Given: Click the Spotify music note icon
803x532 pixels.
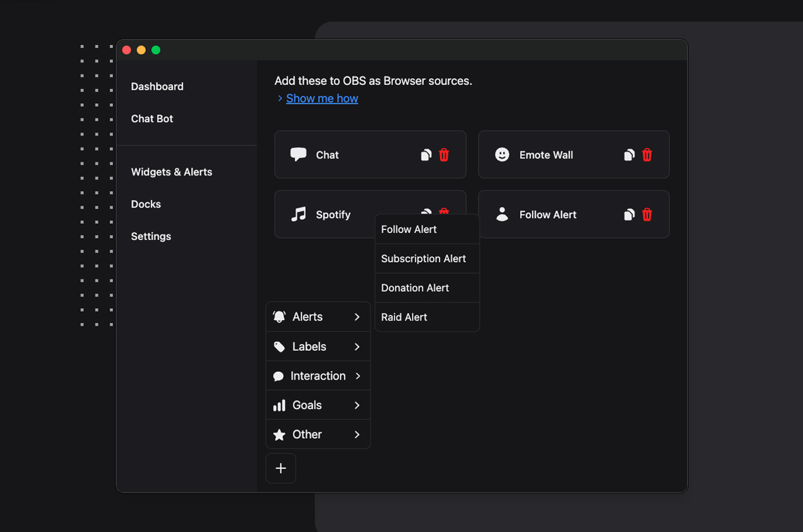Looking at the screenshot, I should click(299, 214).
